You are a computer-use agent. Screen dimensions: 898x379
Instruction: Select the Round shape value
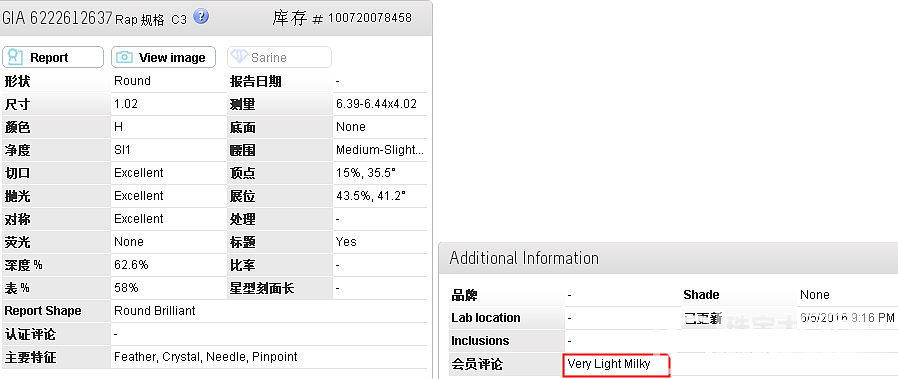point(132,81)
